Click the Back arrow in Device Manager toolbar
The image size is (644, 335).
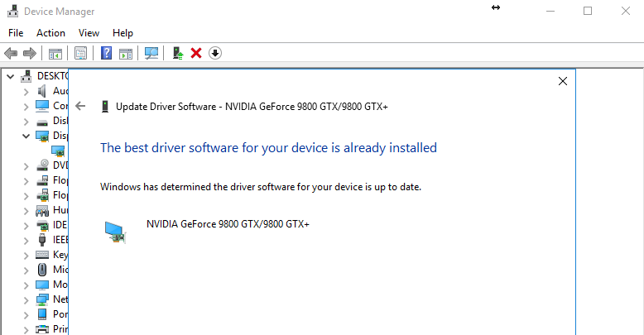pyautogui.click(x=11, y=53)
